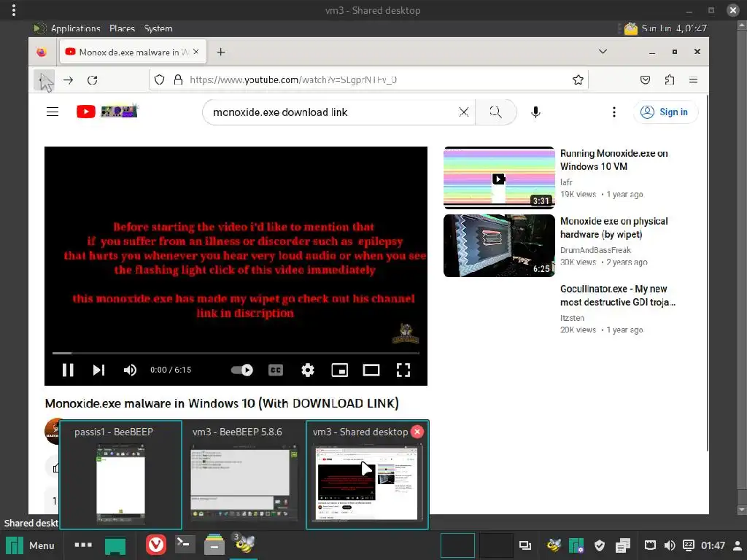Pause the YouTube video
Image resolution: width=747 pixels, height=560 pixels.
[68, 370]
